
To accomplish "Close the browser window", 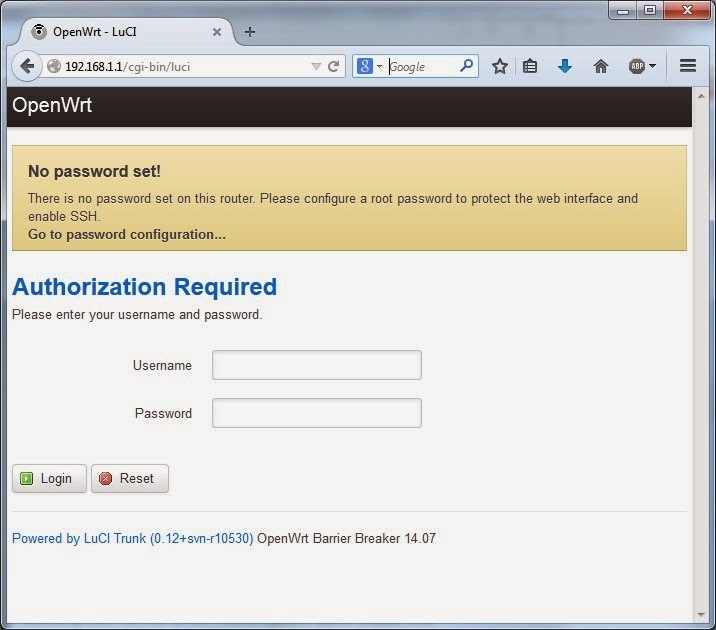I will [x=687, y=10].
